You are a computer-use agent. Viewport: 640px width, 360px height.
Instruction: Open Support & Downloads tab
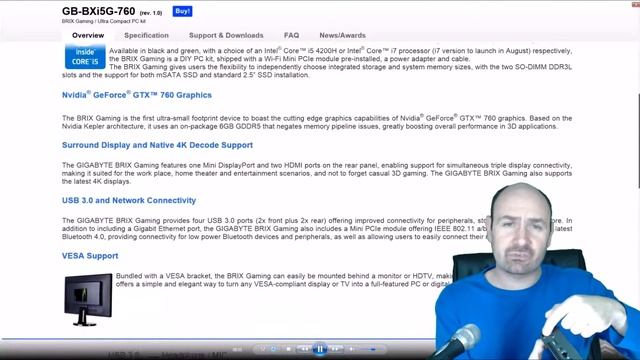(226, 36)
